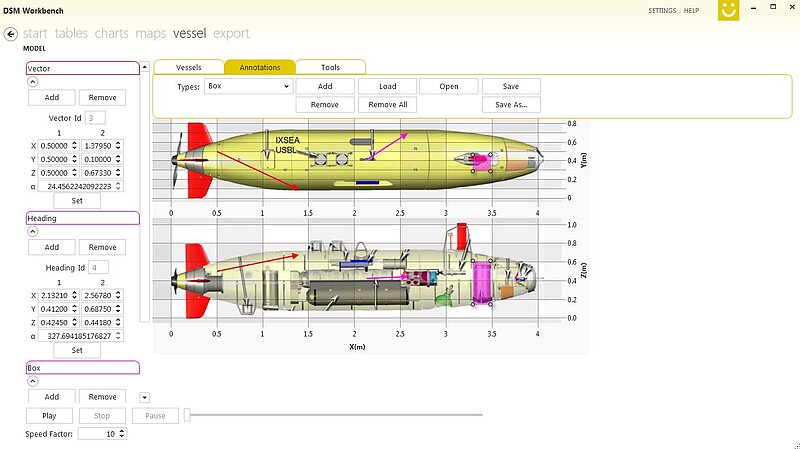Open SETTINGS in top right
The image size is (800, 449).
[x=661, y=10]
